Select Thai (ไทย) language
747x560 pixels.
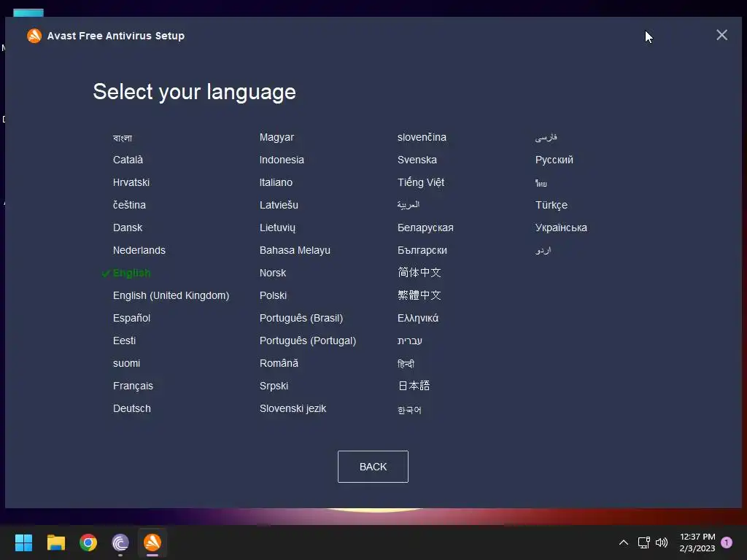pos(541,183)
